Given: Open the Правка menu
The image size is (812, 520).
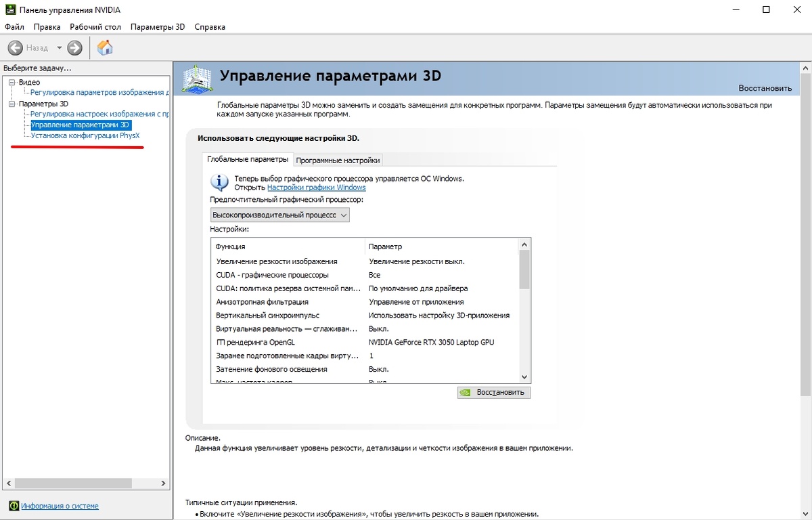Looking at the screenshot, I should 47,27.
